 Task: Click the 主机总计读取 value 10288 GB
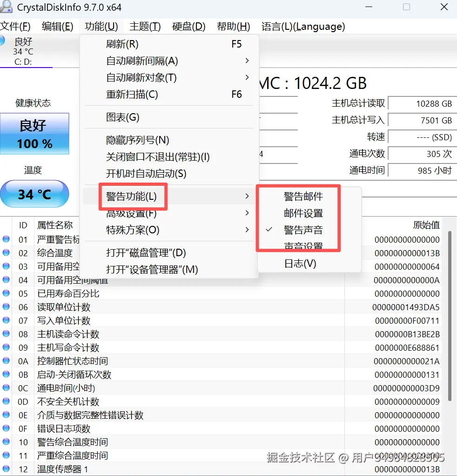pyautogui.click(x=422, y=103)
